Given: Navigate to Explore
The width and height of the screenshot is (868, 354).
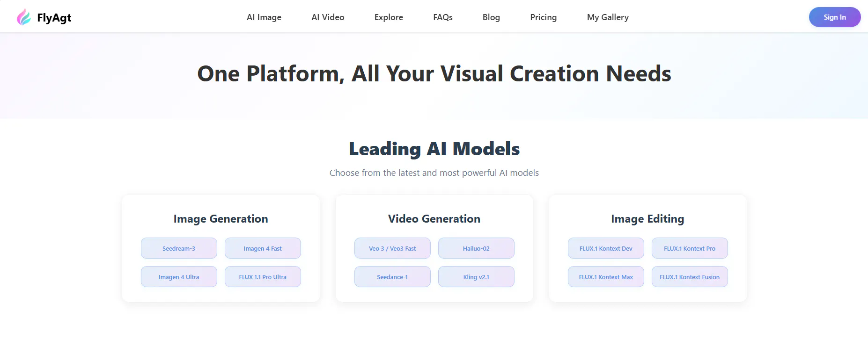Looking at the screenshot, I should pyautogui.click(x=389, y=17).
